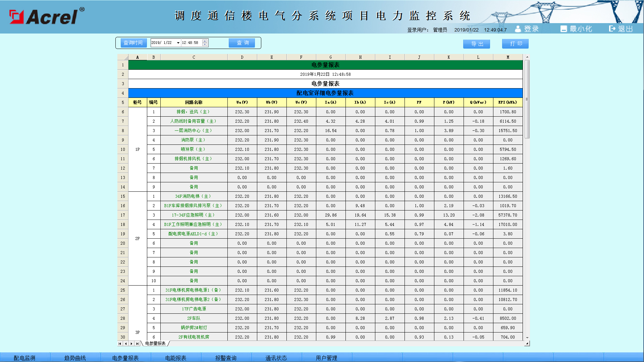Click the -2.08 Q value cell
The image size is (644, 362).
(x=478, y=215)
